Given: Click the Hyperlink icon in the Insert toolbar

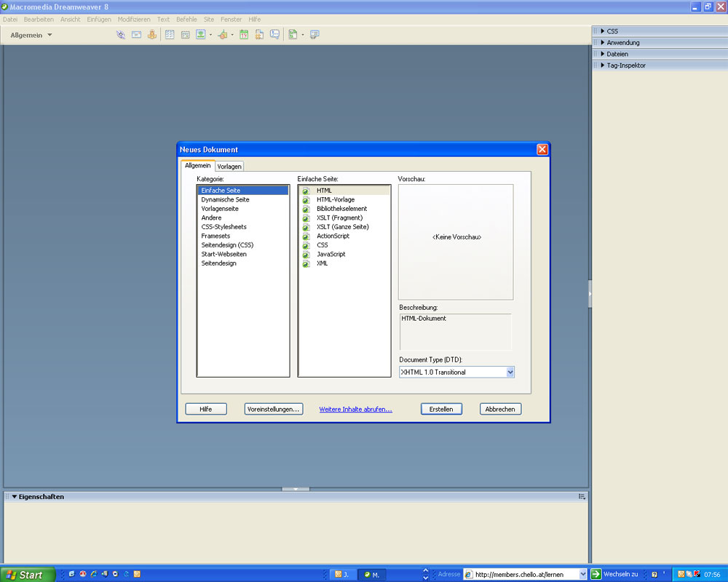Looking at the screenshot, I should pos(121,34).
